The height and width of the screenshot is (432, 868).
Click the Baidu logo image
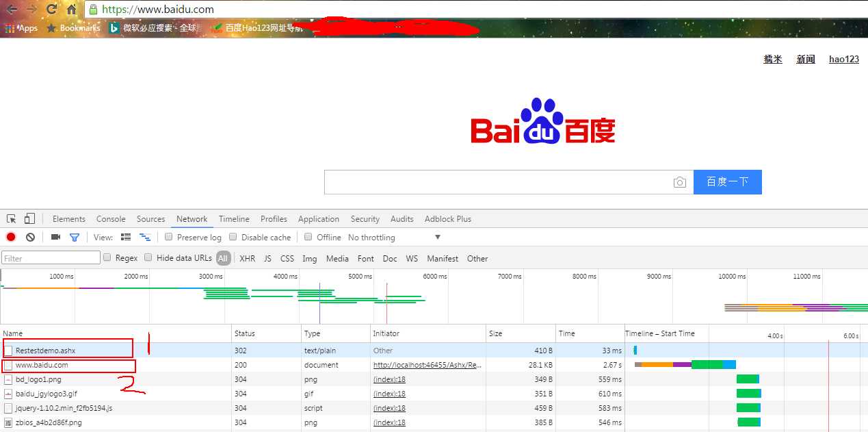point(543,122)
